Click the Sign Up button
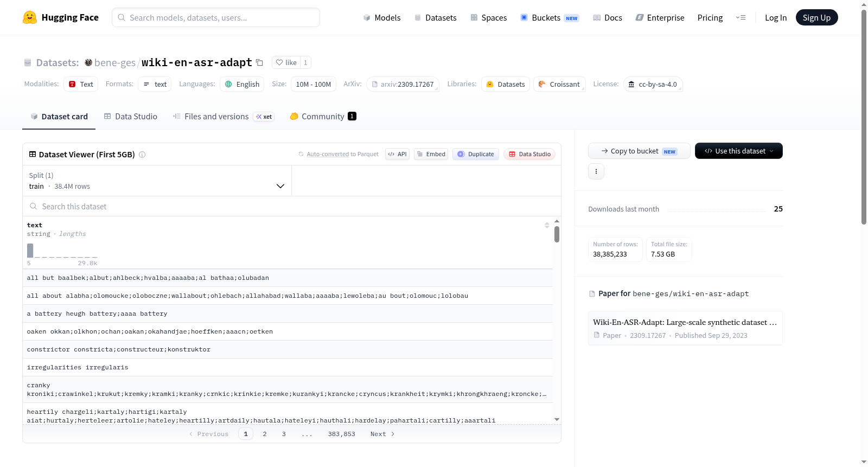Image resolution: width=868 pixels, height=467 pixels. pos(816,18)
